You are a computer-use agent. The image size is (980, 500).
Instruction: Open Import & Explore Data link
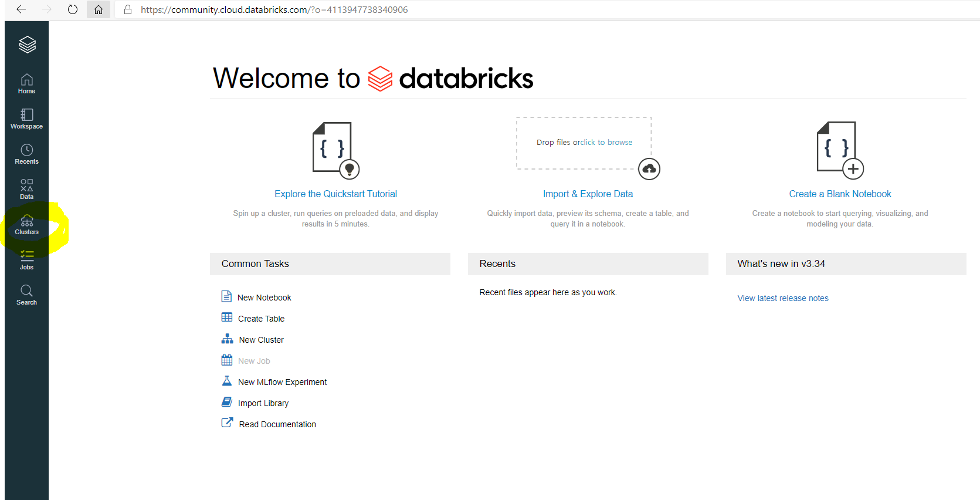[588, 194]
